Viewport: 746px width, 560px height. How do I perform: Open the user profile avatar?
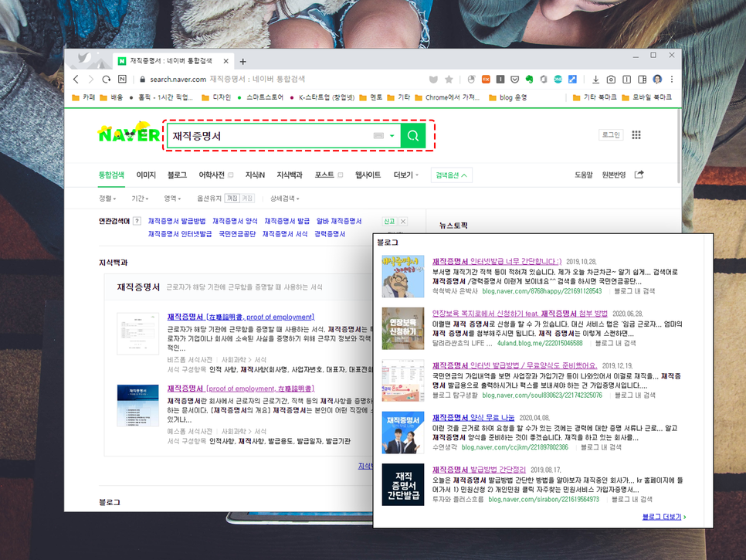point(657,80)
